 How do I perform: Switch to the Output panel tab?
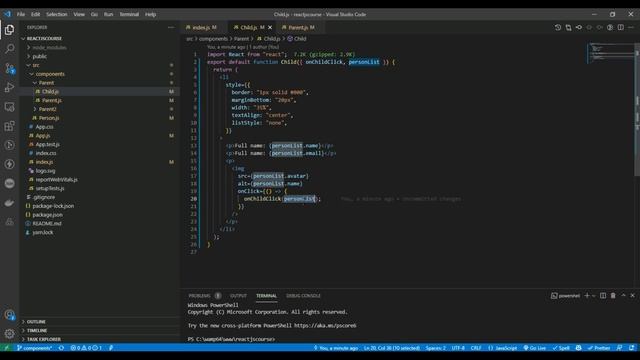point(238,296)
